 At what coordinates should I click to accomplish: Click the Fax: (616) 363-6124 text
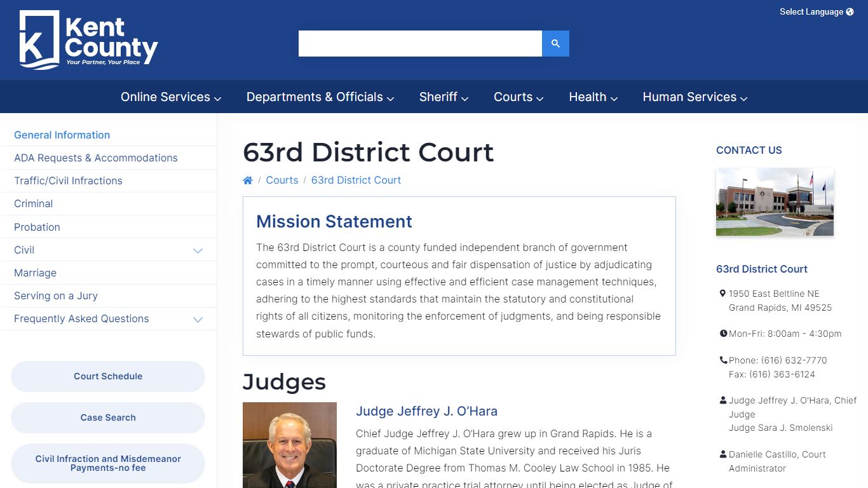coord(772,374)
